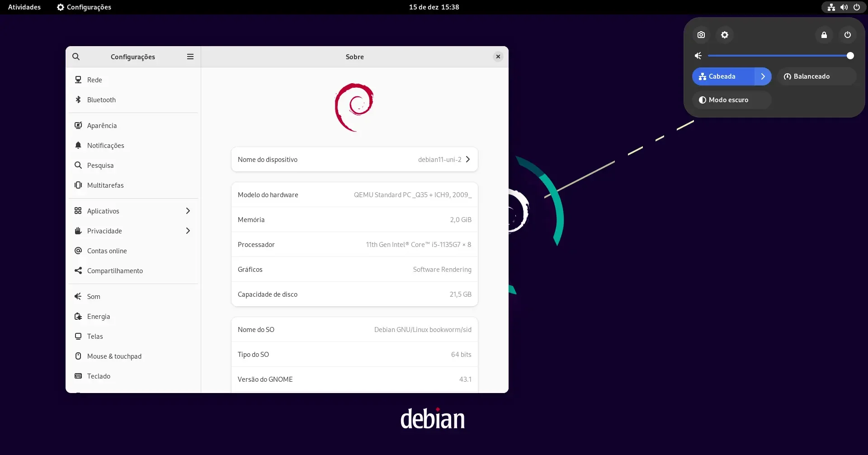Image resolution: width=868 pixels, height=455 pixels.
Task: Click the volume slider handle
Action: coord(850,56)
